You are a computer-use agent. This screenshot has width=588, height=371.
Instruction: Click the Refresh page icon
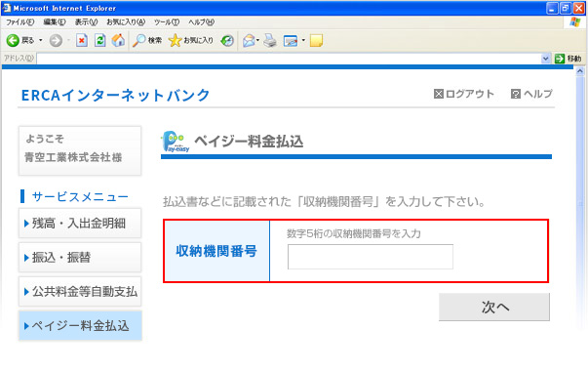[99, 40]
